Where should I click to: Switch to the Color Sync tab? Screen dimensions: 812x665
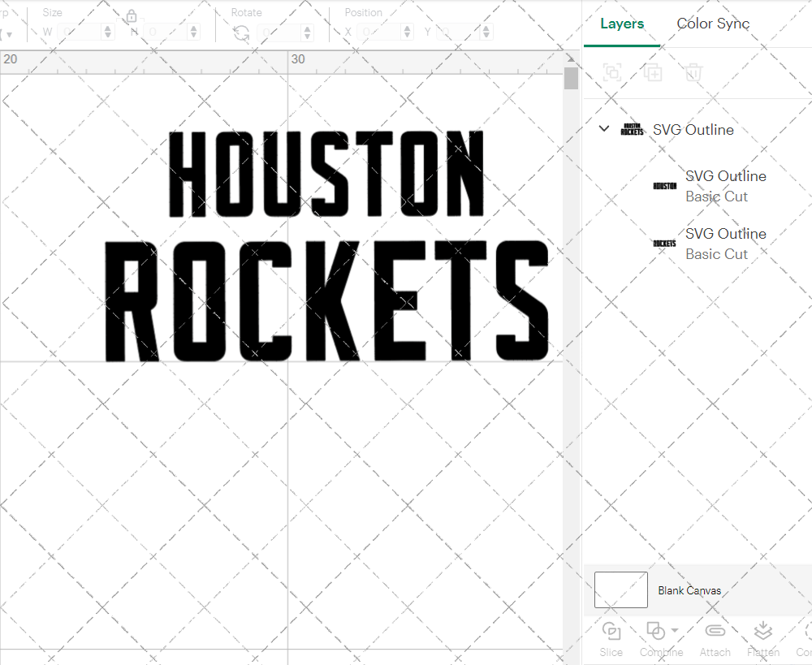pyautogui.click(x=713, y=24)
